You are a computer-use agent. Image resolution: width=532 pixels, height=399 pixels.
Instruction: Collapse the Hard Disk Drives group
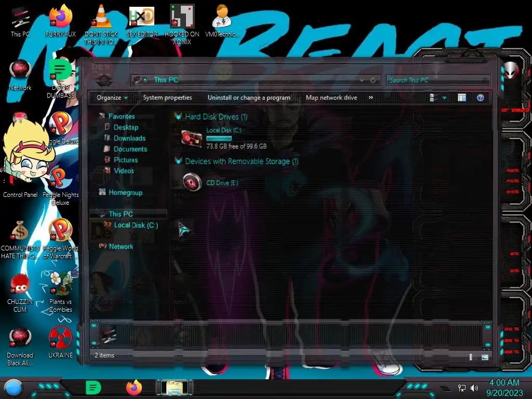(x=178, y=116)
